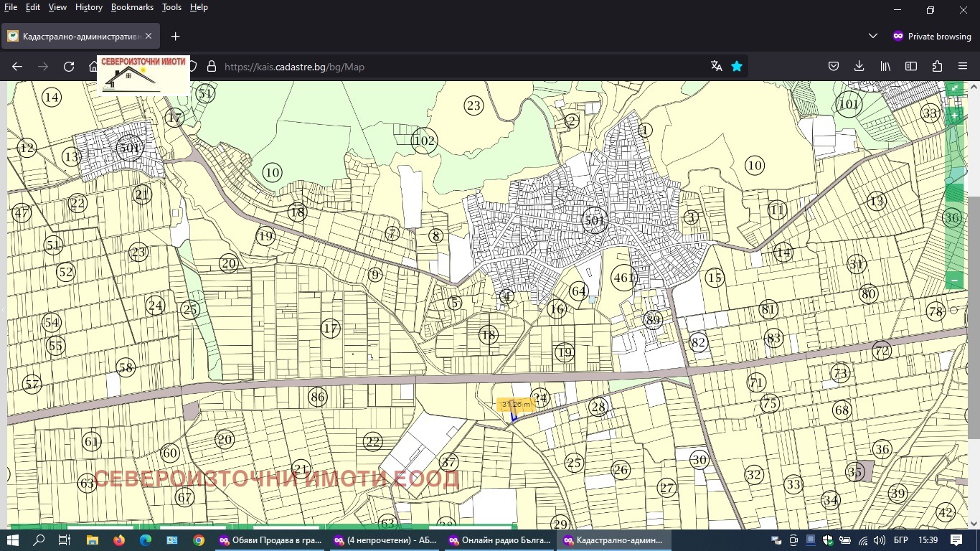Reload the cadastre map page
980x551 pixels.
click(x=69, y=66)
